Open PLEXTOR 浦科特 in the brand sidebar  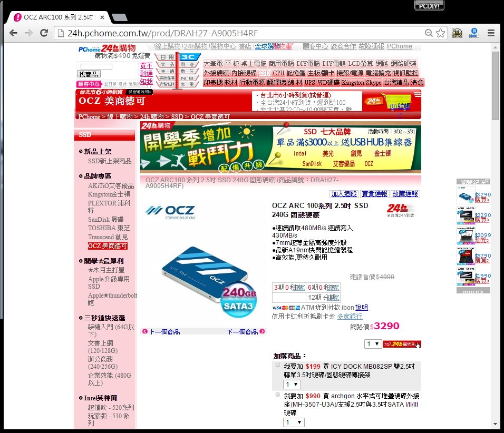109,206
